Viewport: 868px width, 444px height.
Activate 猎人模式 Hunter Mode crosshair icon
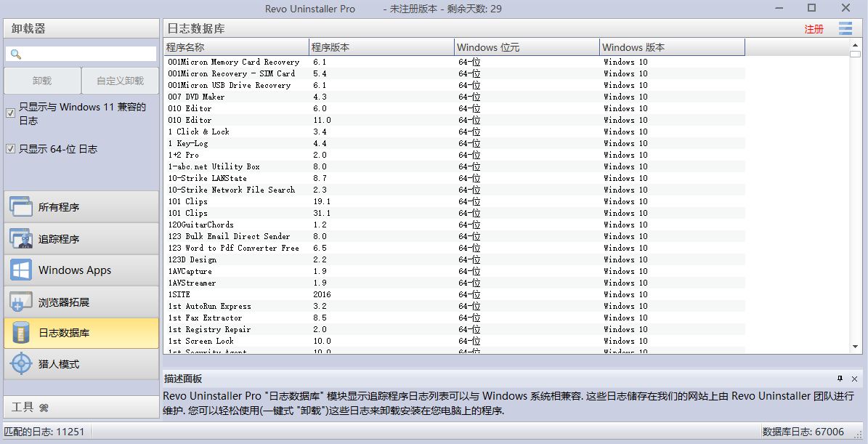coord(21,364)
